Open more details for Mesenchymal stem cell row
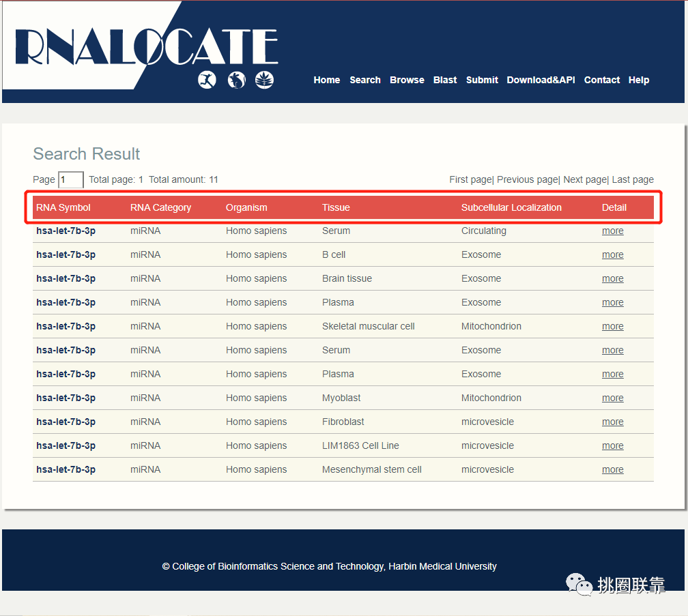Image resolution: width=688 pixels, height=616 pixels. [x=612, y=469]
